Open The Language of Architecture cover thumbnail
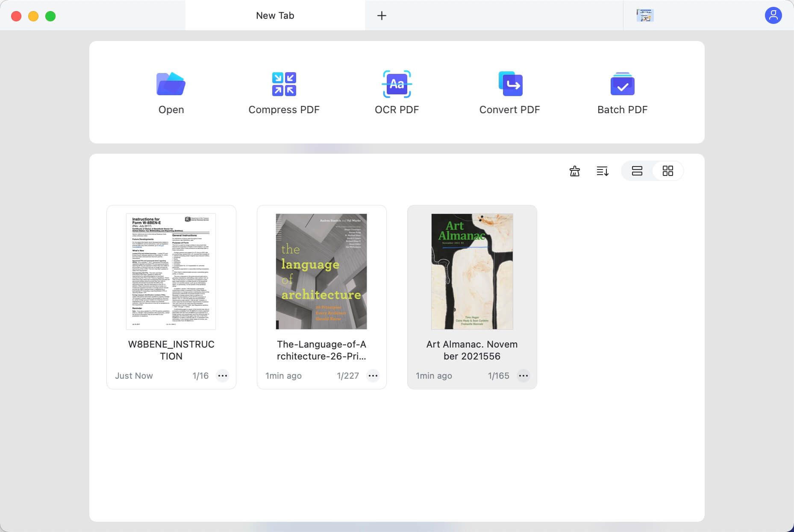 point(321,272)
